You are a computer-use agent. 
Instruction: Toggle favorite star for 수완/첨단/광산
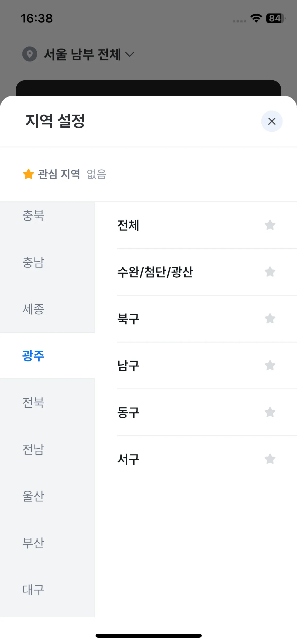point(270,272)
